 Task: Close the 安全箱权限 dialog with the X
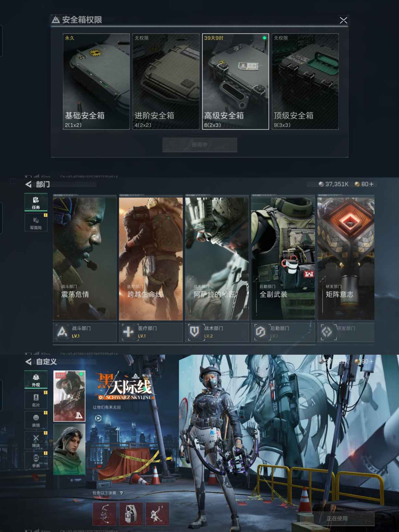coord(343,20)
